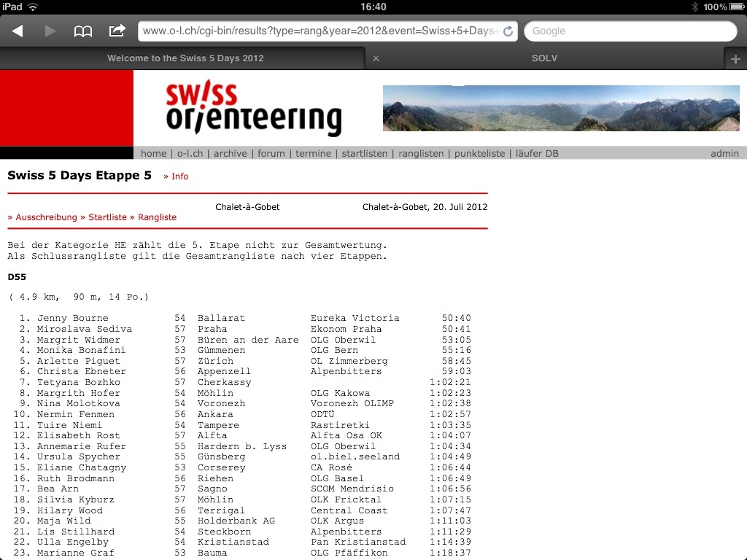Open a new tab with plus button
Viewport: 747px width, 560px height.
coord(735,59)
